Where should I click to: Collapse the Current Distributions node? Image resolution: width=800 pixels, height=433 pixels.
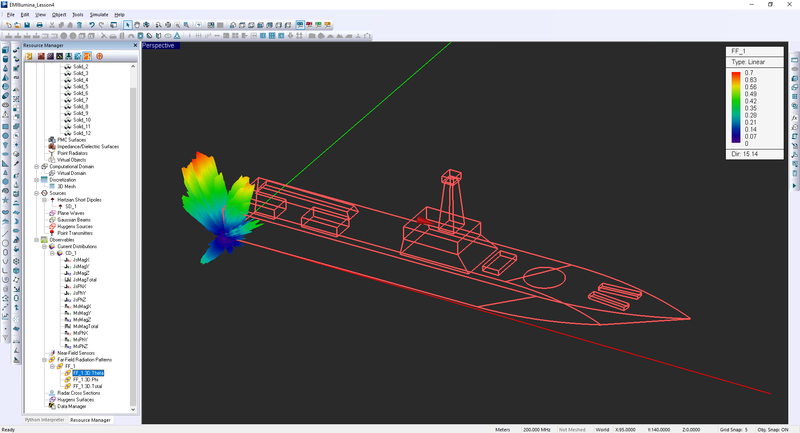(x=44, y=246)
